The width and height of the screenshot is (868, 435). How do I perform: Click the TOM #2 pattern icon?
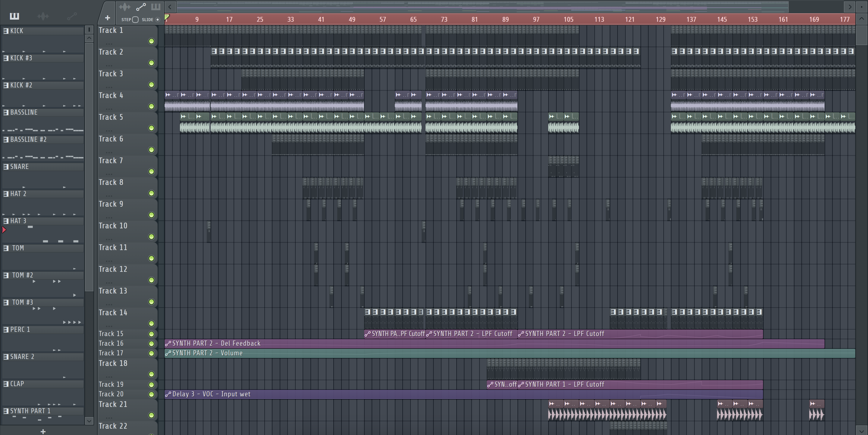(x=6, y=275)
